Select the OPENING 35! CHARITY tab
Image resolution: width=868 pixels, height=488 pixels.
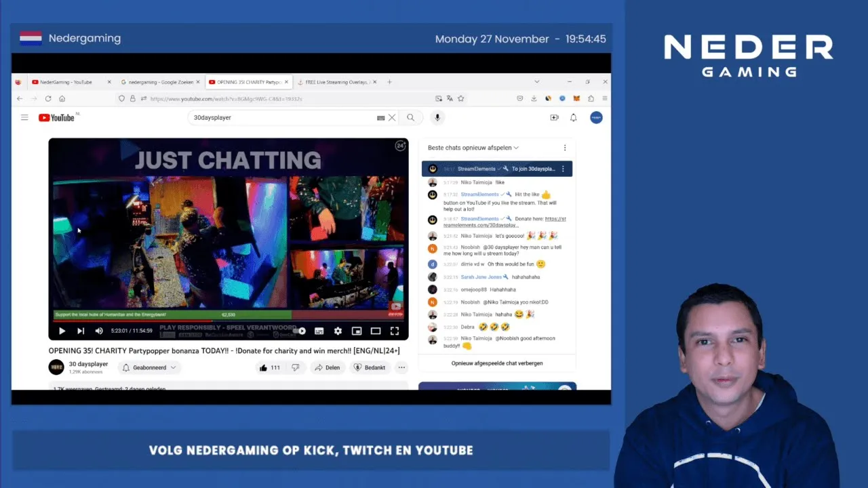249,82
